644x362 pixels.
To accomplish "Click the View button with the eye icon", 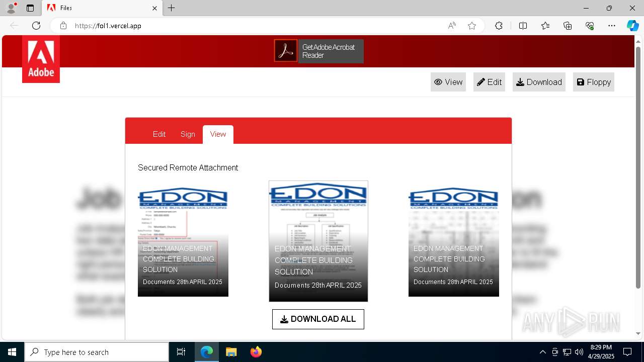I will (448, 82).
